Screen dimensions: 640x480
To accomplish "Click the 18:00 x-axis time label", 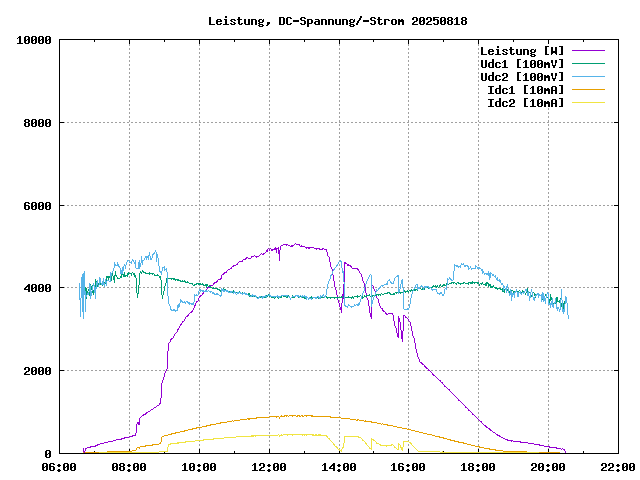I will coord(478,467).
